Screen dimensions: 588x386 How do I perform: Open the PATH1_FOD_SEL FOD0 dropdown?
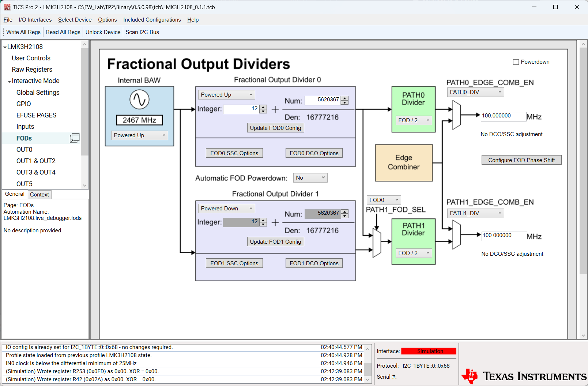click(384, 200)
